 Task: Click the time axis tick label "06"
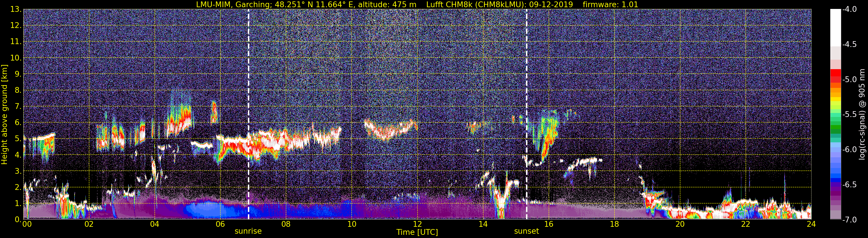220,224
